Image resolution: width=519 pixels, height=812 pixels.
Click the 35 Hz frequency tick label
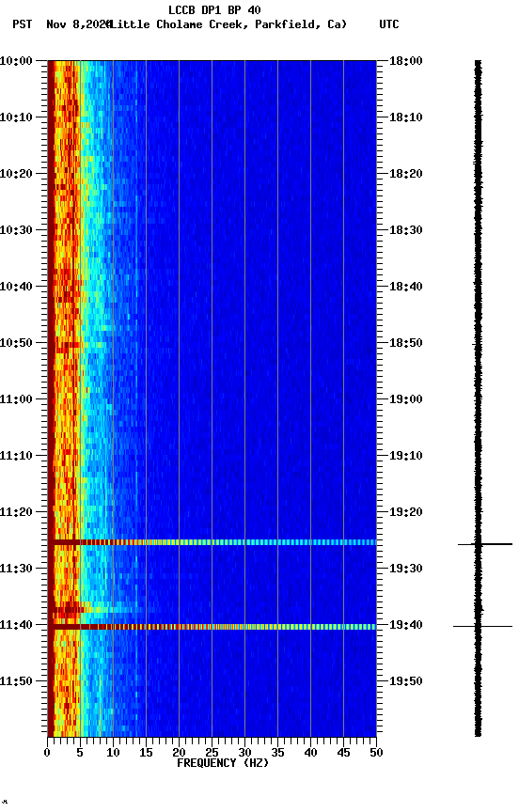(x=277, y=753)
